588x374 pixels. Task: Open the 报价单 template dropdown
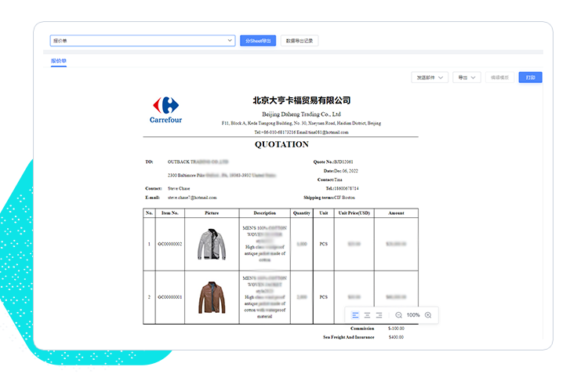(x=142, y=40)
